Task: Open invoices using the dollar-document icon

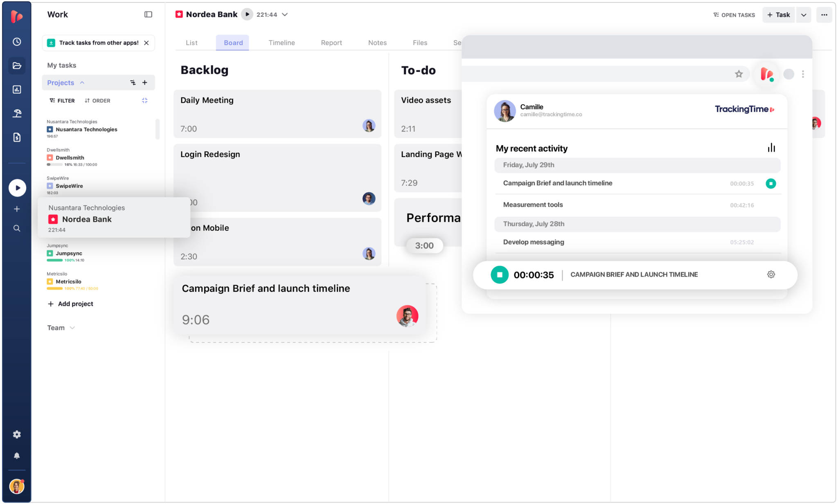Action: point(17,137)
